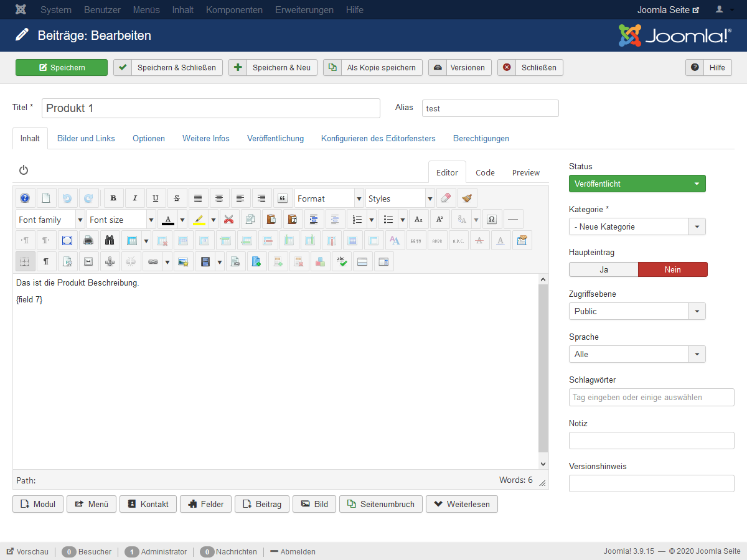This screenshot has width=747, height=560.
Task: Click the binoculars find icon
Action: (x=110, y=241)
